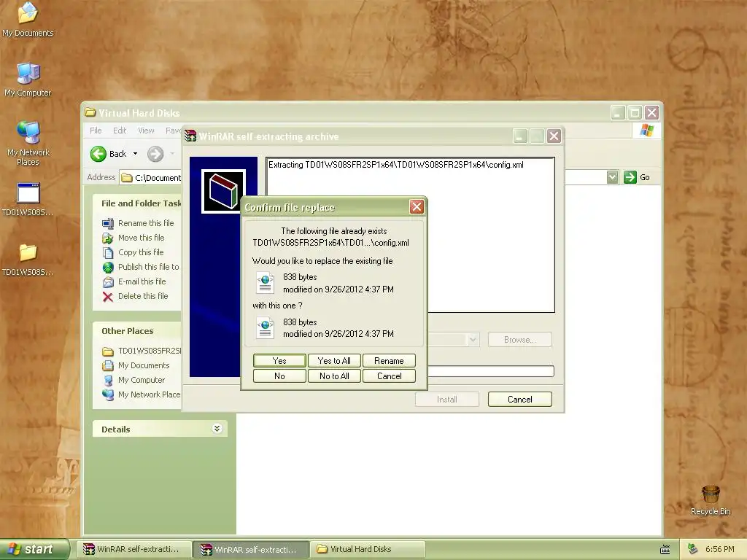The width and height of the screenshot is (747, 560).
Task: Click the address bar path field
Action: click(x=150, y=178)
